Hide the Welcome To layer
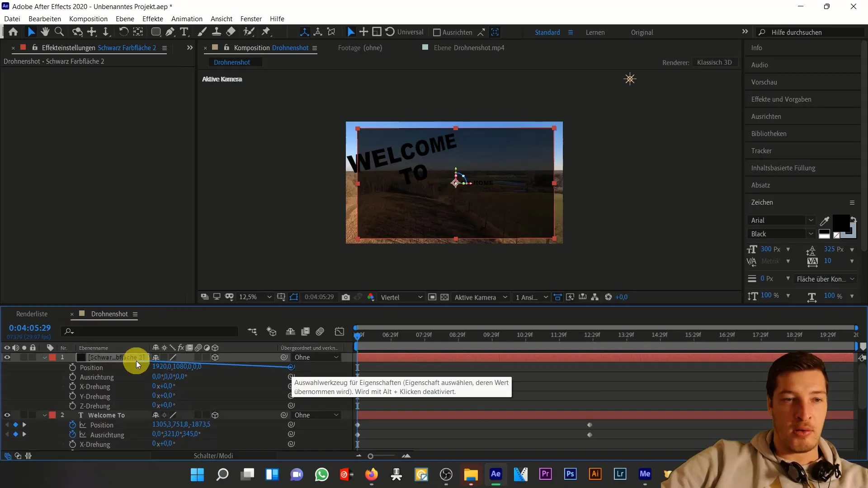Image resolution: width=868 pixels, height=488 pixels. click(7, 415)
